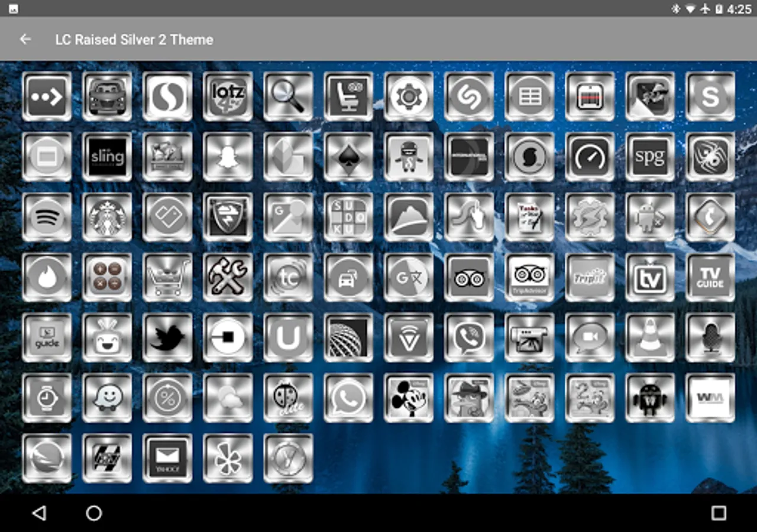
Task: Tap the tc swirl icon
Action: 288,277
